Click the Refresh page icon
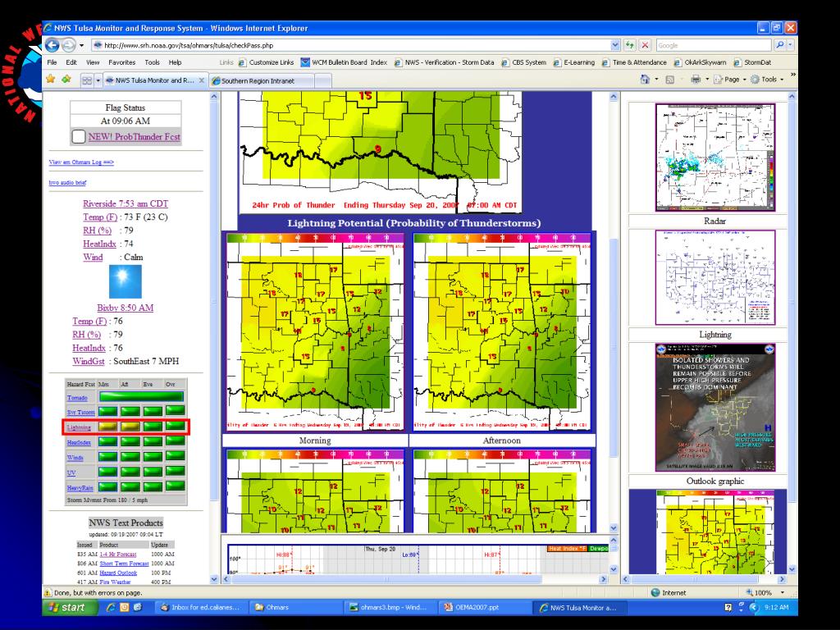The image size is (840, 630). 630,46
